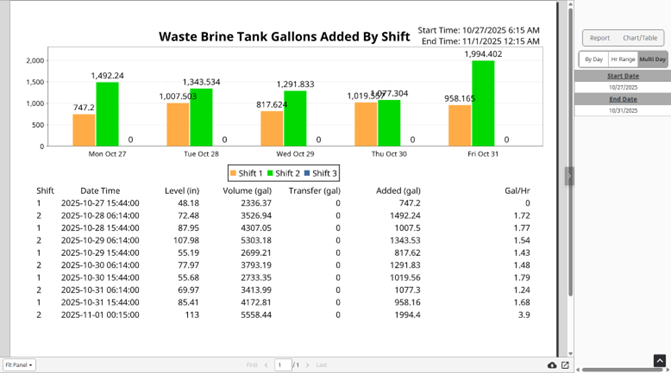Click the vertical scrollbar of report viewer
The width and height of the screenshot is (671, 373).
[570, 152]
